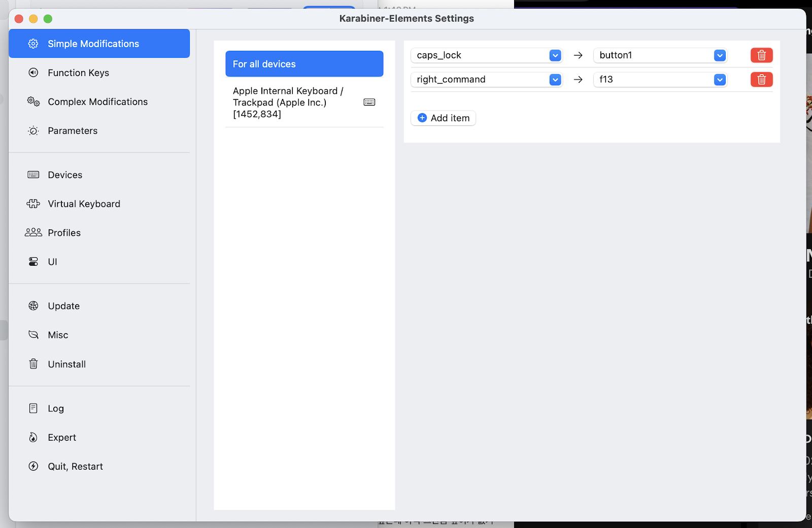
Task: Click the Expert flame icon
Action: coord(33,437)
